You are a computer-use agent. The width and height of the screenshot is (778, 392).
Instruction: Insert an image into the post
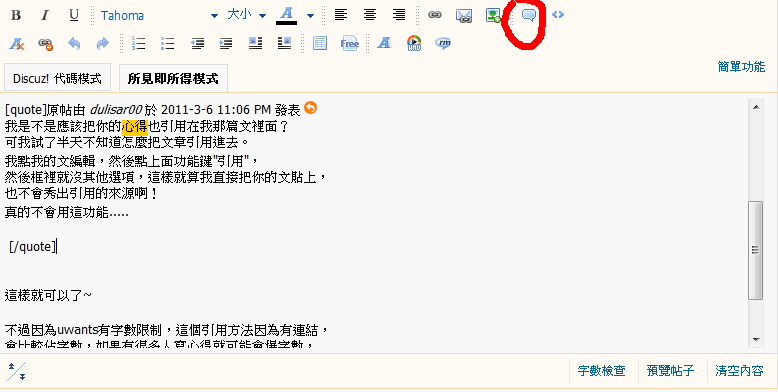(x=493, y=15)
